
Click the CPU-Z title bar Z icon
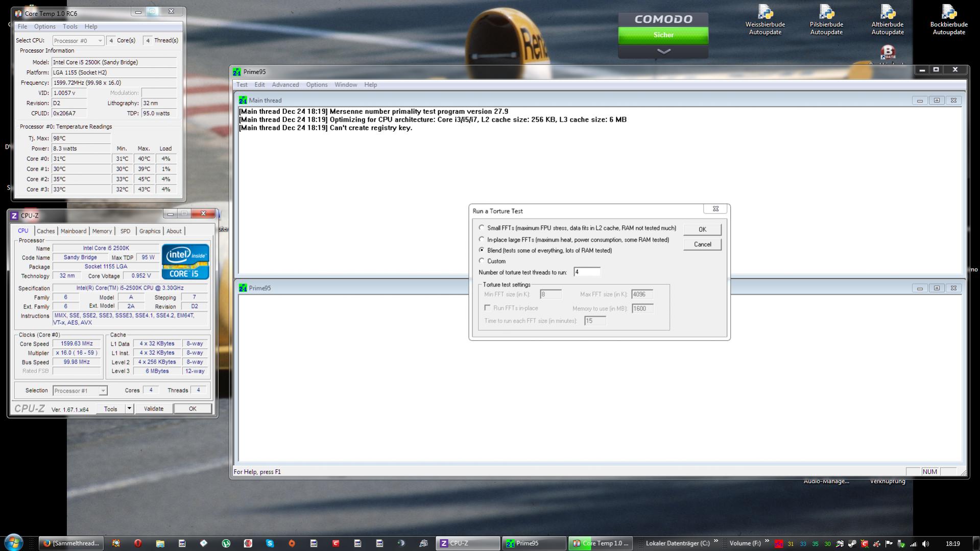[x=14, y=215]
